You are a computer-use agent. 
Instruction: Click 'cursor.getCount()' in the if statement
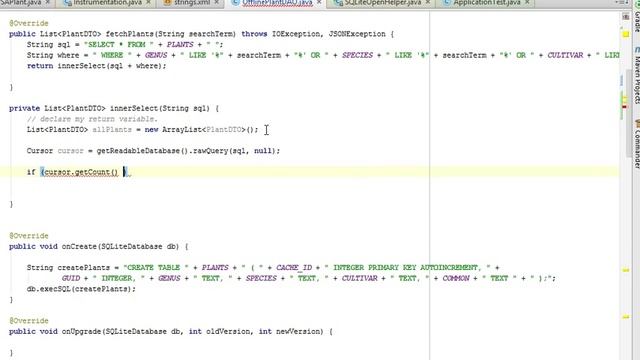click(x=81, y=172)
